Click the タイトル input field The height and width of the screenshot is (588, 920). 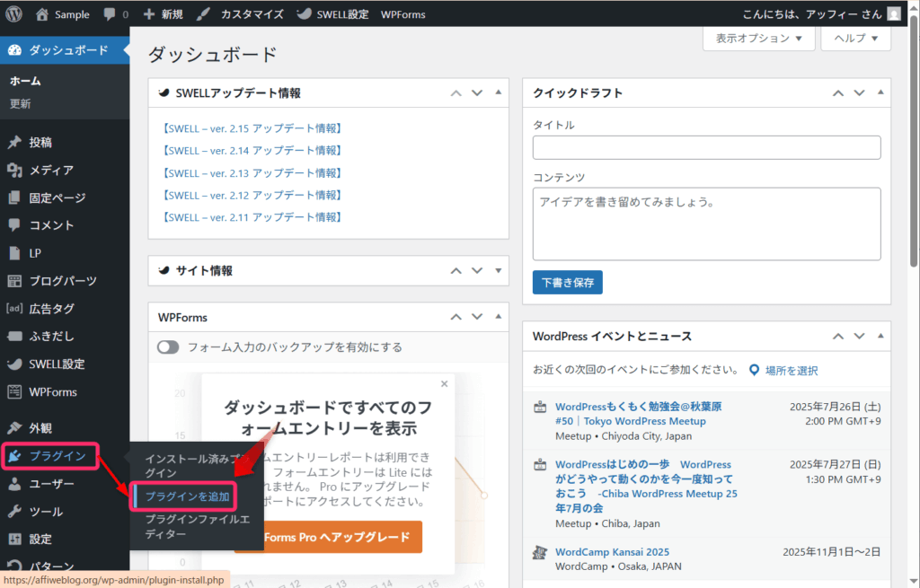pos(706,148)
